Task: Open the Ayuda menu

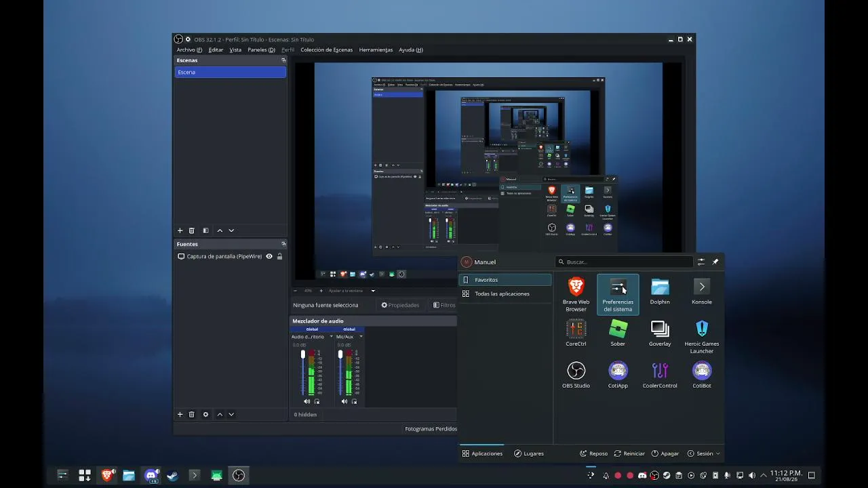Action: [x=411, y=49]
